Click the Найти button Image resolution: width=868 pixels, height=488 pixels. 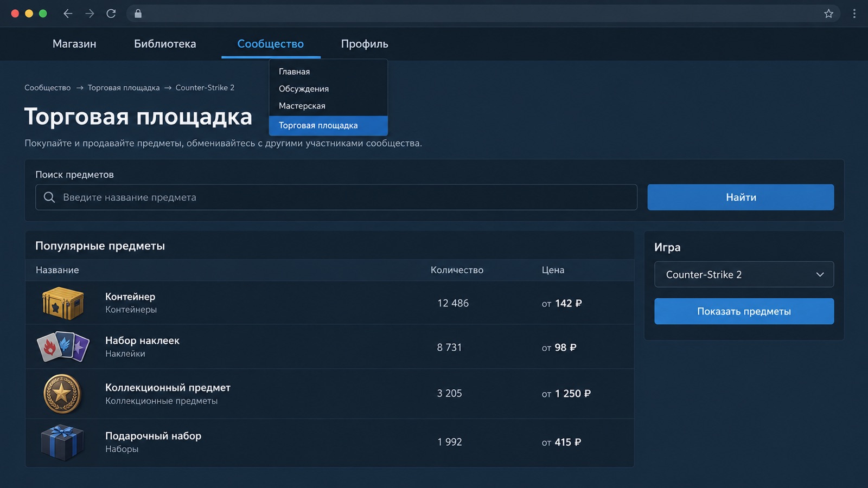pyautogui.click(x=741, y=197)
